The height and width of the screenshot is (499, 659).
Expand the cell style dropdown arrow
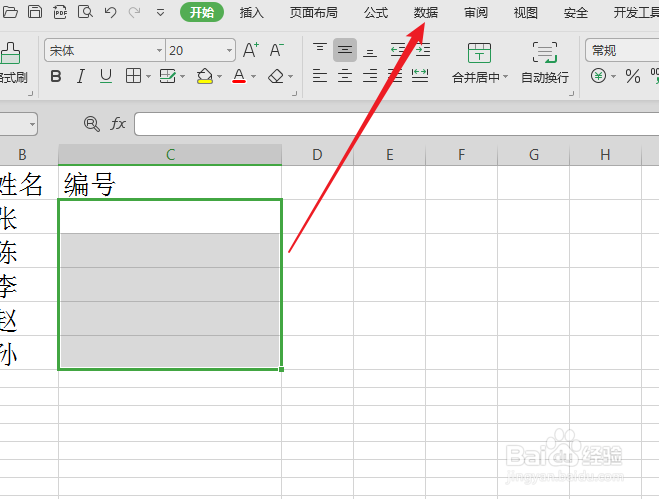click(182, 77)
